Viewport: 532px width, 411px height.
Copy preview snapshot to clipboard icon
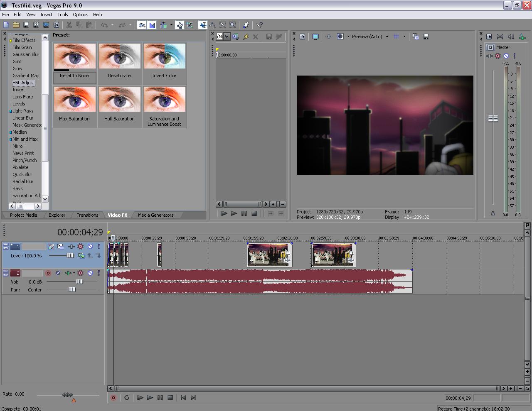coord(416,37)
